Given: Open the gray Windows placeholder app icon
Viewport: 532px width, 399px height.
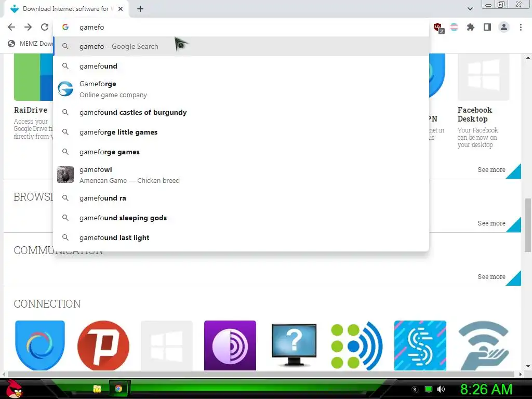Looking at the screenshot, I should [167, 345].
